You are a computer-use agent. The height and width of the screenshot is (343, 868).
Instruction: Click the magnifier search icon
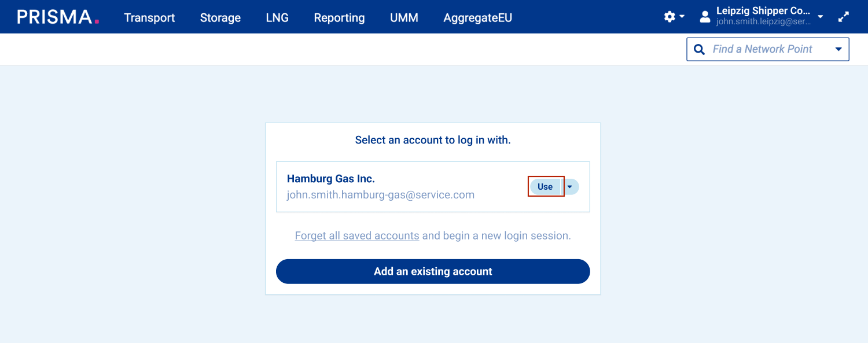point(700,50)
